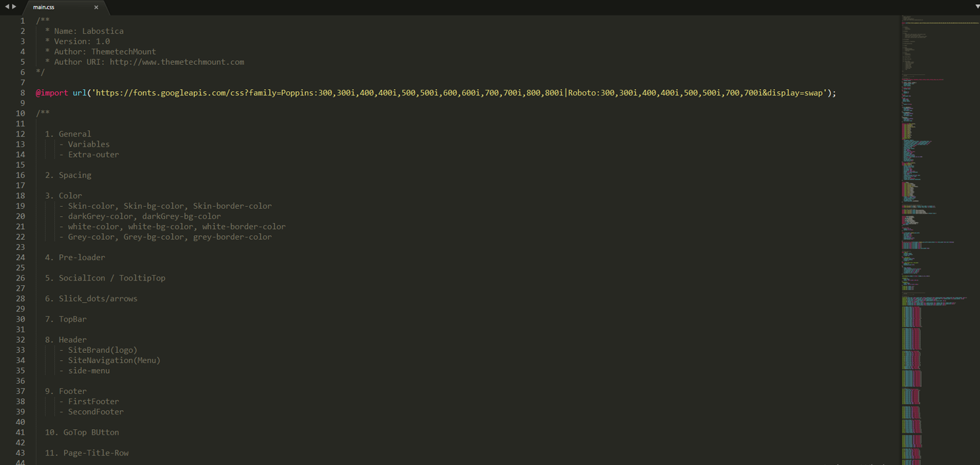Screen dimensions: 980x465
Task: Click the '1. General' line
Action: coord(68,134)
